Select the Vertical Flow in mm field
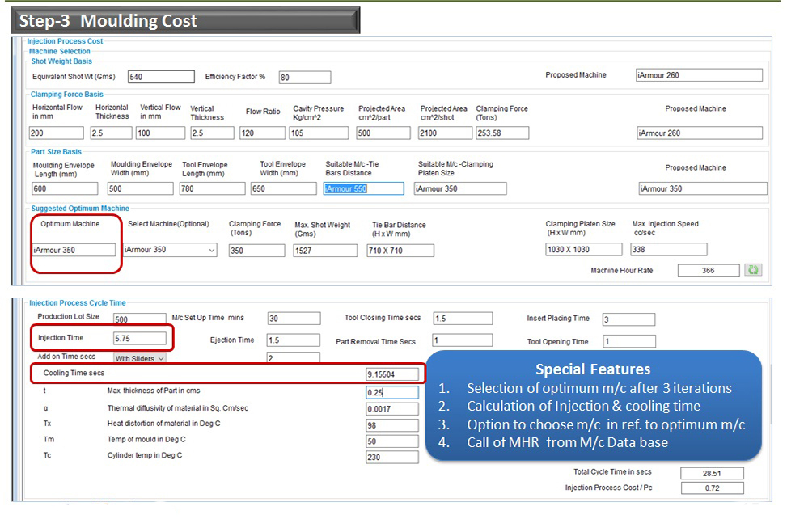The height and width of the screenshot is (532, 787). point(161,133)
